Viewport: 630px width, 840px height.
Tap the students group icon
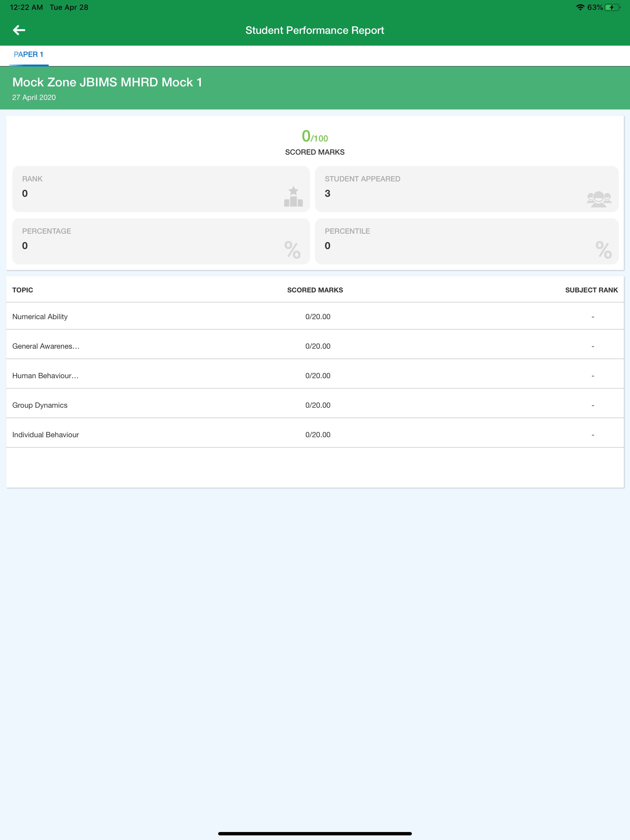(x=599, y=199)
